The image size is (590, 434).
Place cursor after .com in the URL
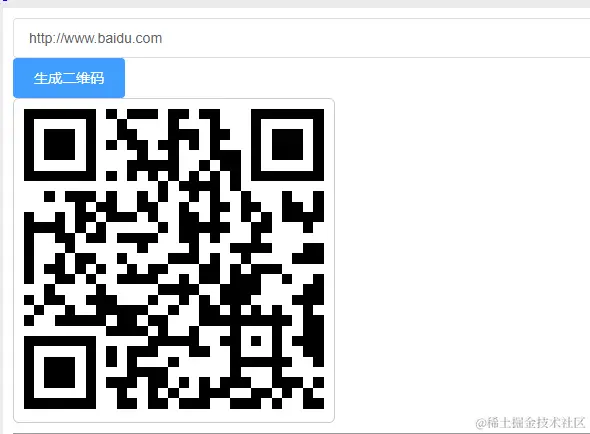coord(162,38)
